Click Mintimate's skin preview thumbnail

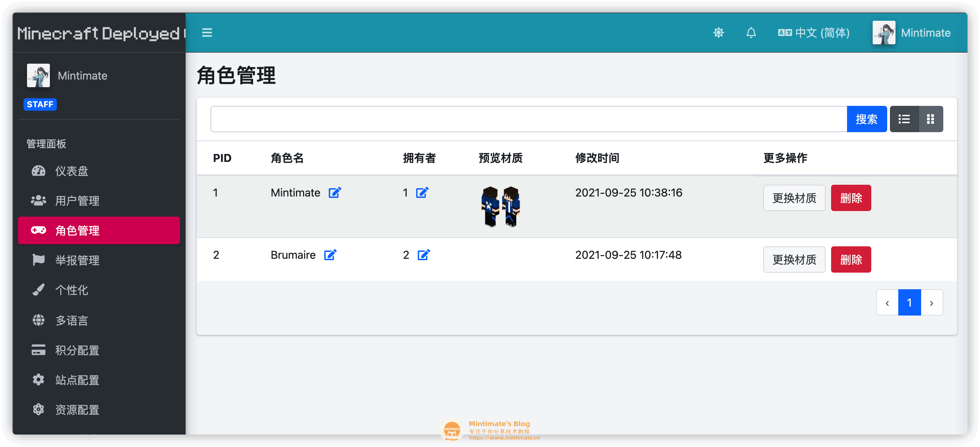(x=501, y=207)
